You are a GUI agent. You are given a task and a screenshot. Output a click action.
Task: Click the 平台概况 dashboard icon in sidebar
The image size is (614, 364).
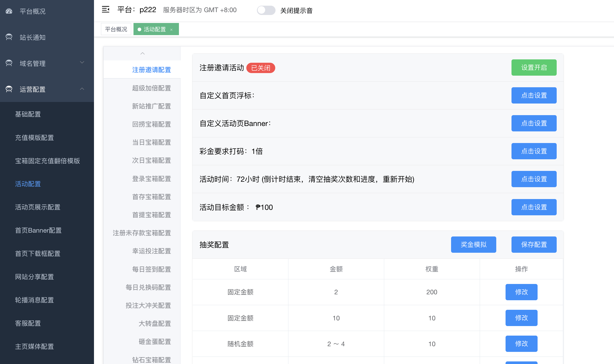(9, 11)
